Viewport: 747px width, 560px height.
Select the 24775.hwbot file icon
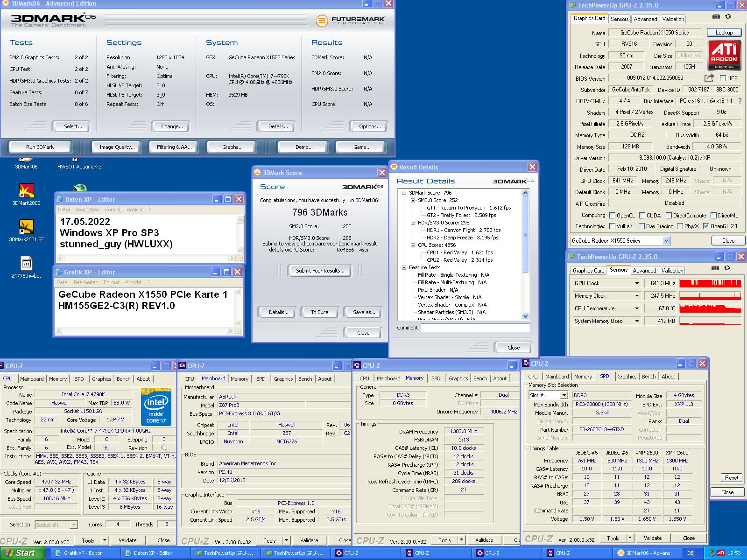[27, 267]
